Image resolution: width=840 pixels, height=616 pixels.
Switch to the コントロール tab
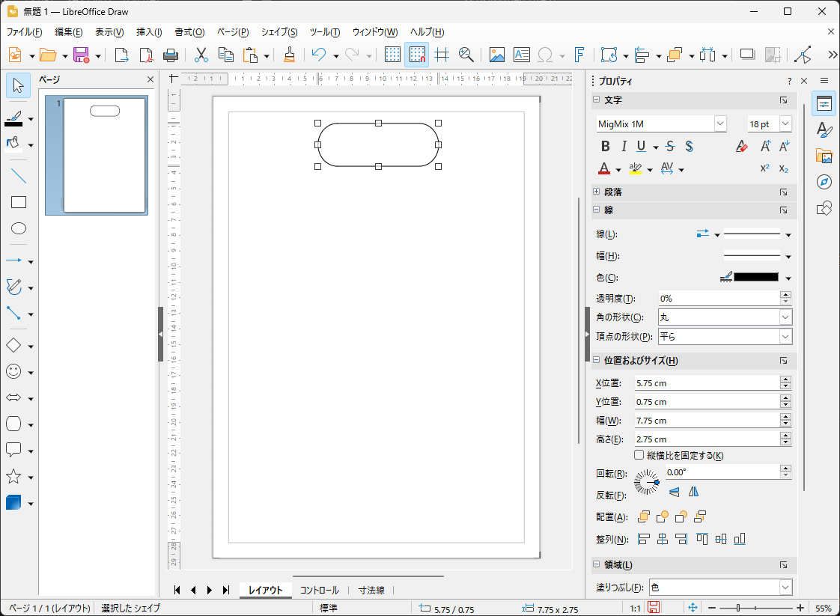pyautogui.click(x=320, y=590)
